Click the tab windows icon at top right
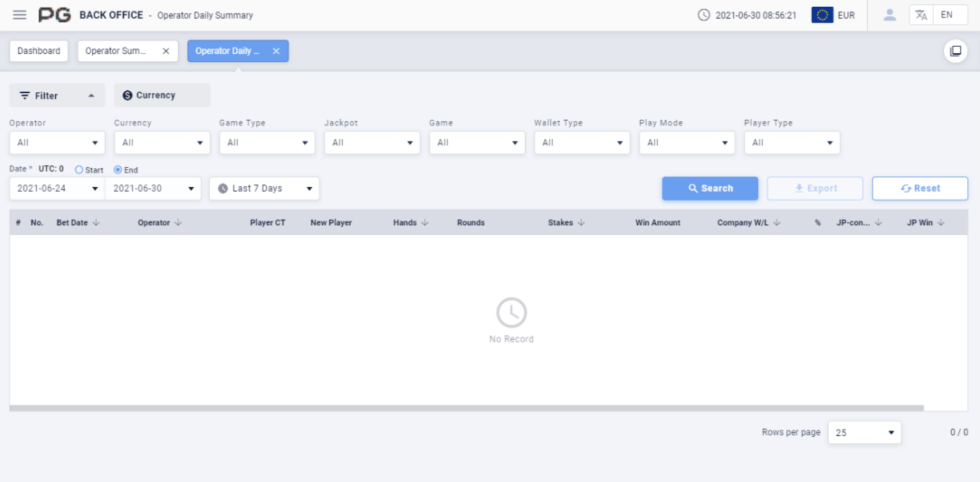This screenshot has height=482, width=980. (x=955, y=51)
